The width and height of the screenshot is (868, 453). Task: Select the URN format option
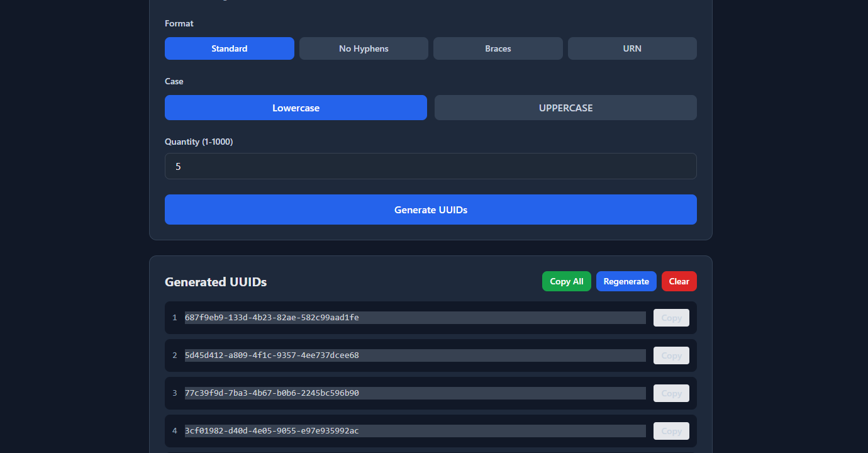point(632,48)
